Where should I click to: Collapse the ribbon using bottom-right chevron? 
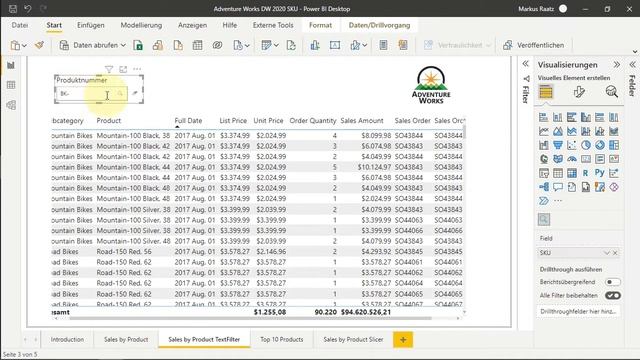pos(635,52)
